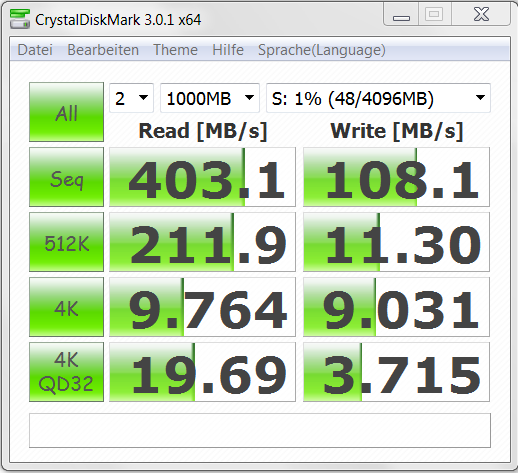Image resolution: width=518 pixels, height=473 pixels.
Task: Run the 4K QD32 test
Action: 66,372
